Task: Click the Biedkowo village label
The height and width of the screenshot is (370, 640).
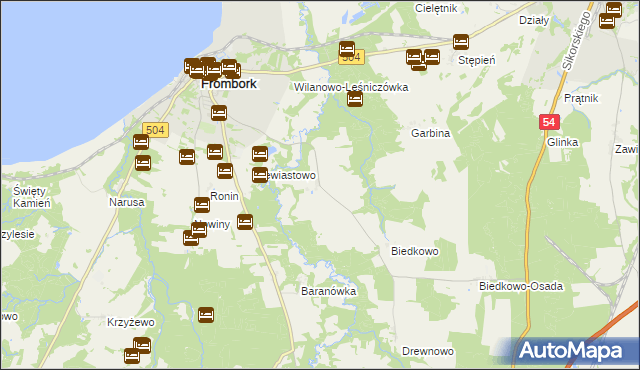Action: (415, 251)
